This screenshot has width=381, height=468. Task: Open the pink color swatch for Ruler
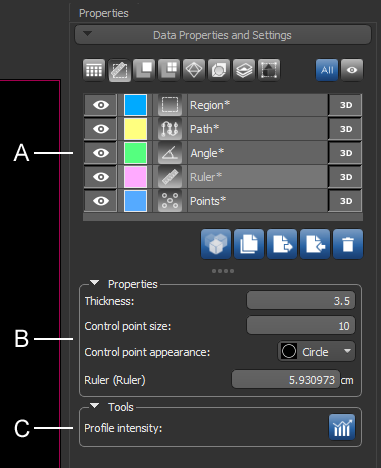135,177
